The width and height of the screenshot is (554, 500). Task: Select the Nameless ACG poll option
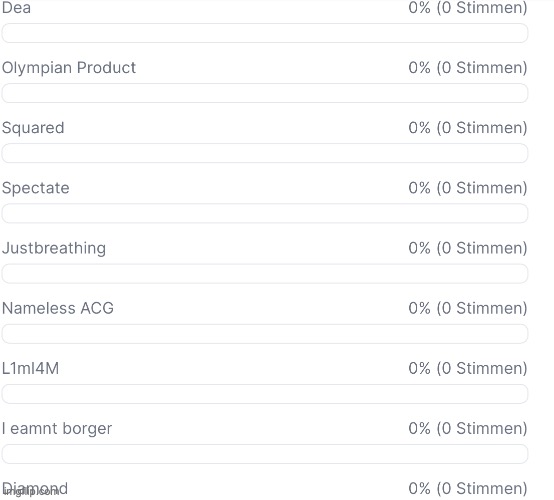58,308
